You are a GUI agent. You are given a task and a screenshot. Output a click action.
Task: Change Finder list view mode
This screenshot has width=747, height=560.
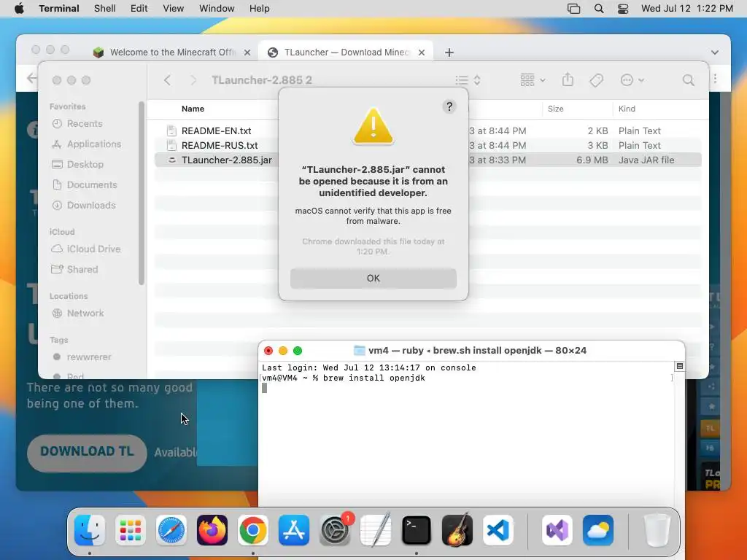point(468,80)
